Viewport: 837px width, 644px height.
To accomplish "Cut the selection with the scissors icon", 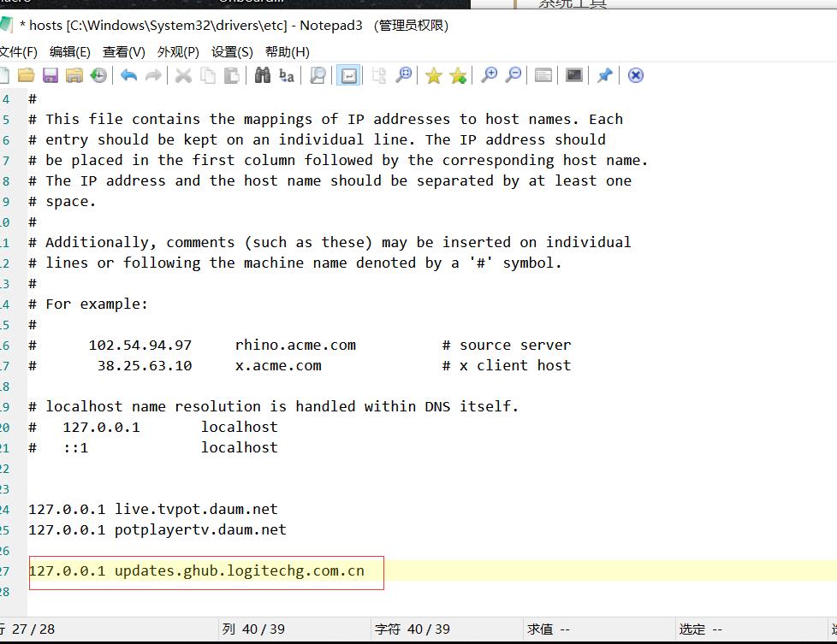I will pyautogui.click(x=183, y=75).
